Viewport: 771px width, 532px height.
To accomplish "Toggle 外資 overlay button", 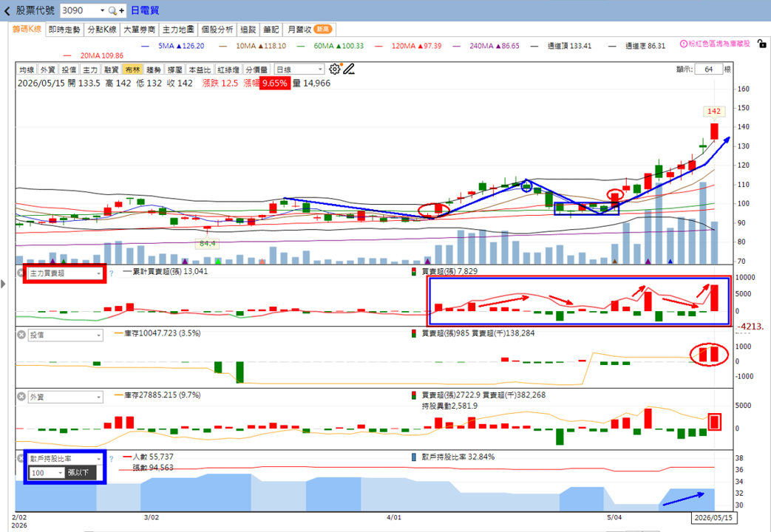I will [x=48, y=69].
